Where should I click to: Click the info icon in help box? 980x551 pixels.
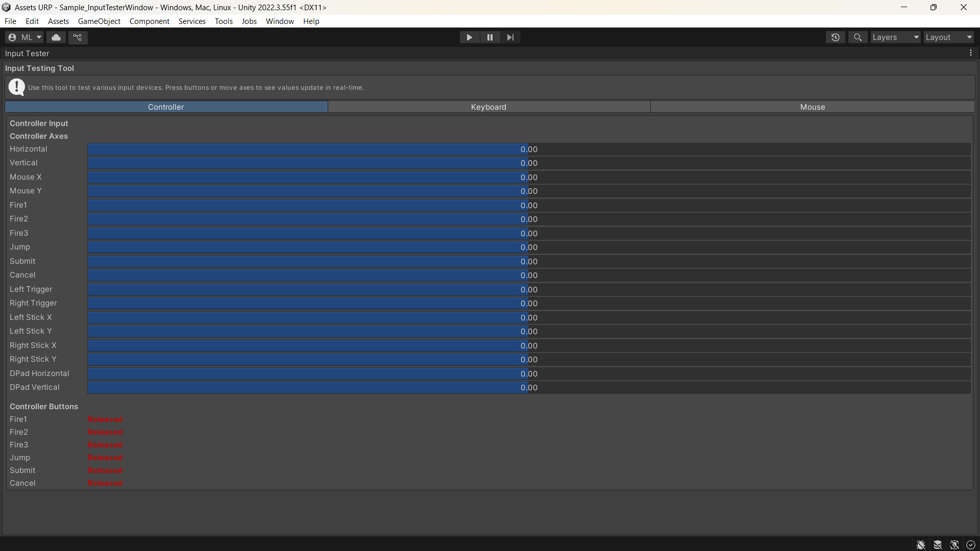[17, 87]
